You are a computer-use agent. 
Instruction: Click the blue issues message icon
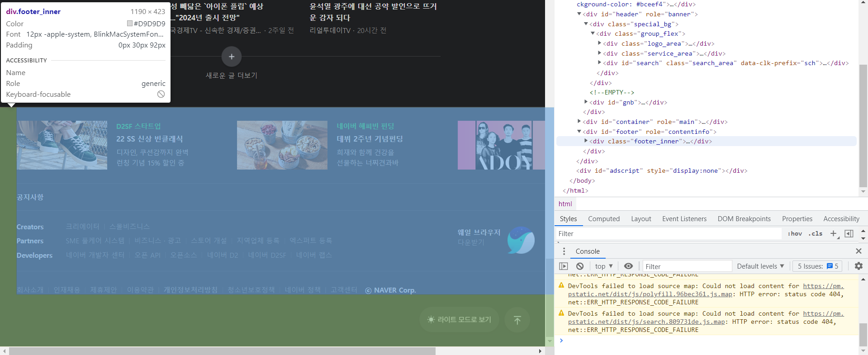click(x=830, y=266)
